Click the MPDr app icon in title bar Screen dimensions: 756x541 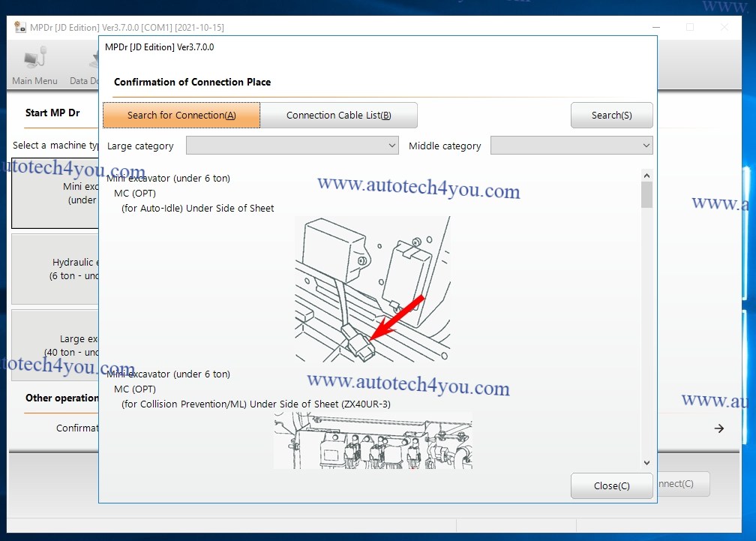20,28
